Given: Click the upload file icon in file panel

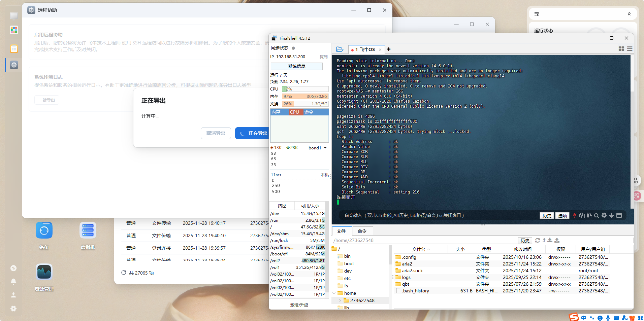Looking at the screenshot, I should click(557, 240).
